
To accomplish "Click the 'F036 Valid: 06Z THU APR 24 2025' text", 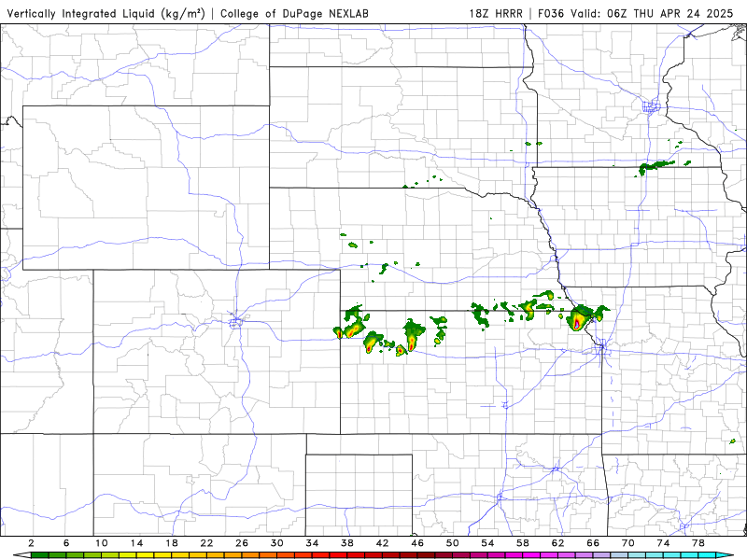I will 636,13.
